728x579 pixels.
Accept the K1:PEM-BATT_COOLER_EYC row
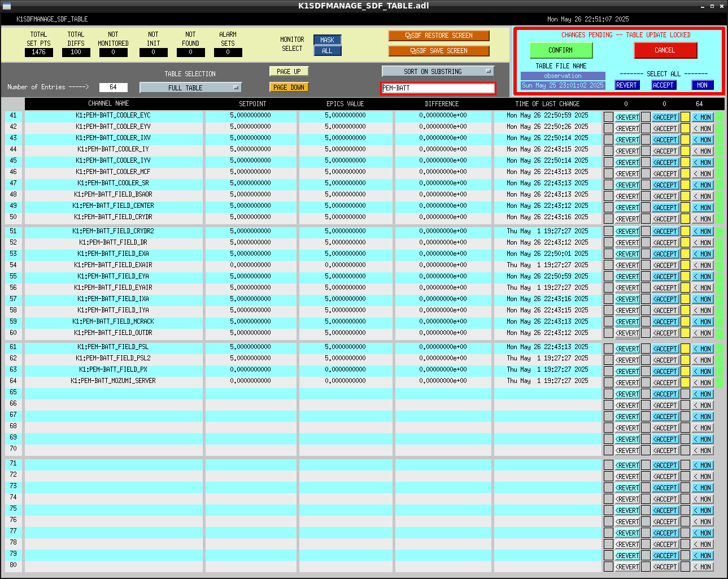click(x=665, y=117)
